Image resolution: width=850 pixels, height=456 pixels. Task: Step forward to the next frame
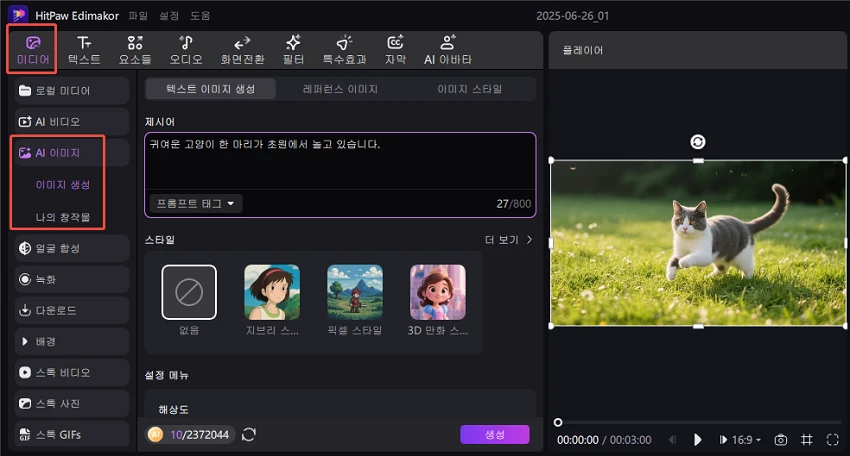click(x=723, y=440)
